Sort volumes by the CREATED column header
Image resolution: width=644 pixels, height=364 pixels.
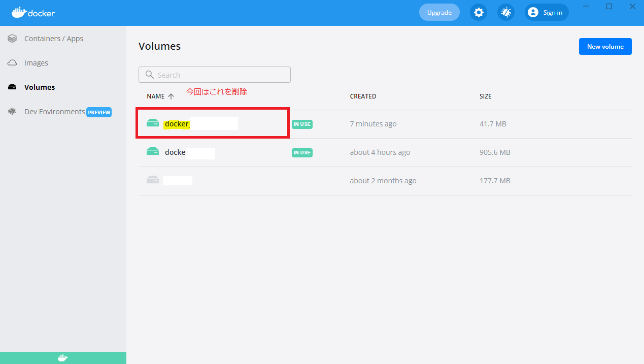click(363, 96)
